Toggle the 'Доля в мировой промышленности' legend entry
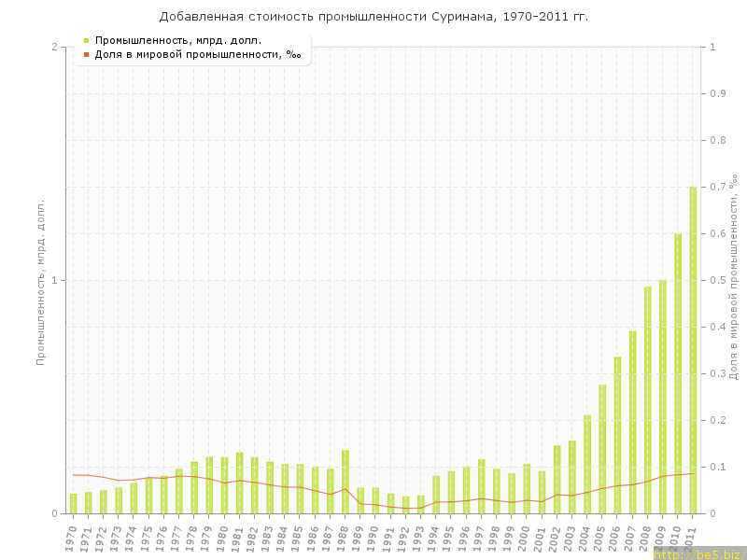This screenshot has height=560, width=747. point(197,54)
